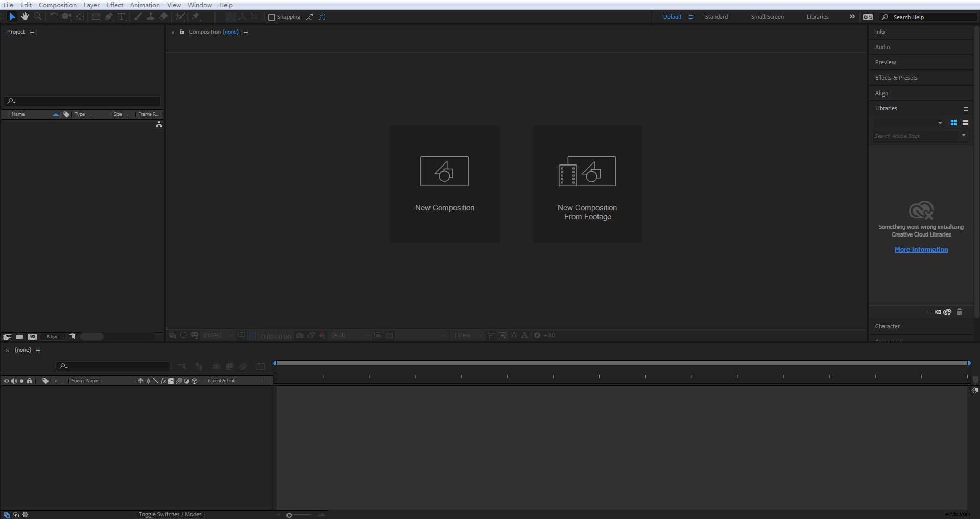This screenshot has height=519, width=980.
Task: Enable the Snapping checkbox
Action: pyautogui.click(x=271, y=17)
